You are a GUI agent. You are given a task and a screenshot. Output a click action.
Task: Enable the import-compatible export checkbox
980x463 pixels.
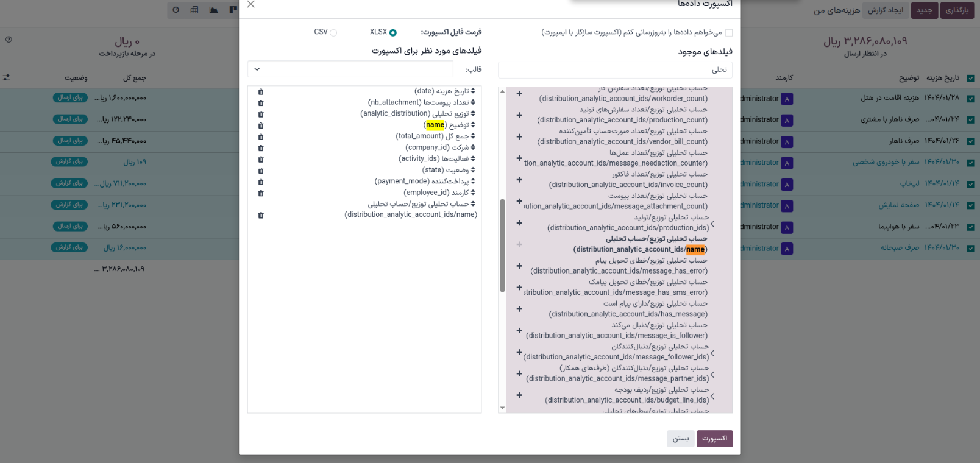click(x=729, y=33)
